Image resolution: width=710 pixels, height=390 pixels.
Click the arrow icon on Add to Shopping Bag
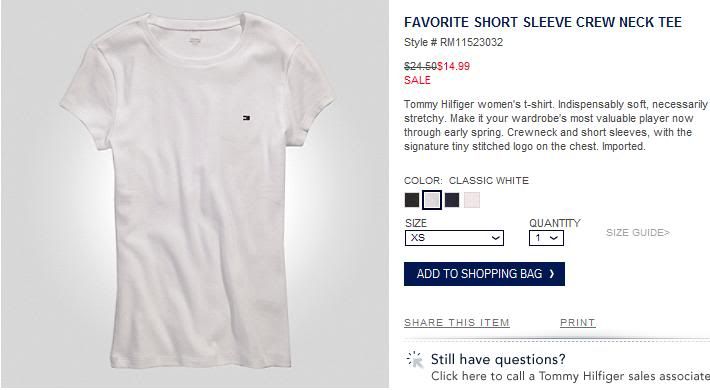coord(552,274)
